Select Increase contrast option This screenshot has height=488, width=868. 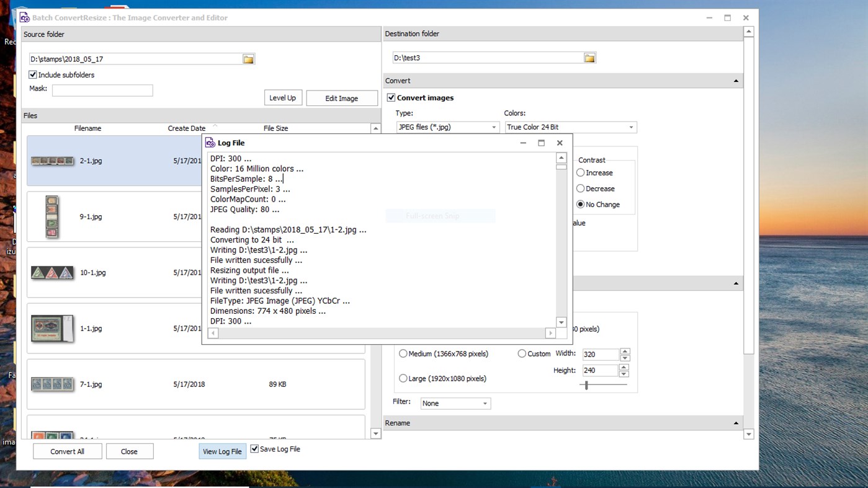coord(580,172)
